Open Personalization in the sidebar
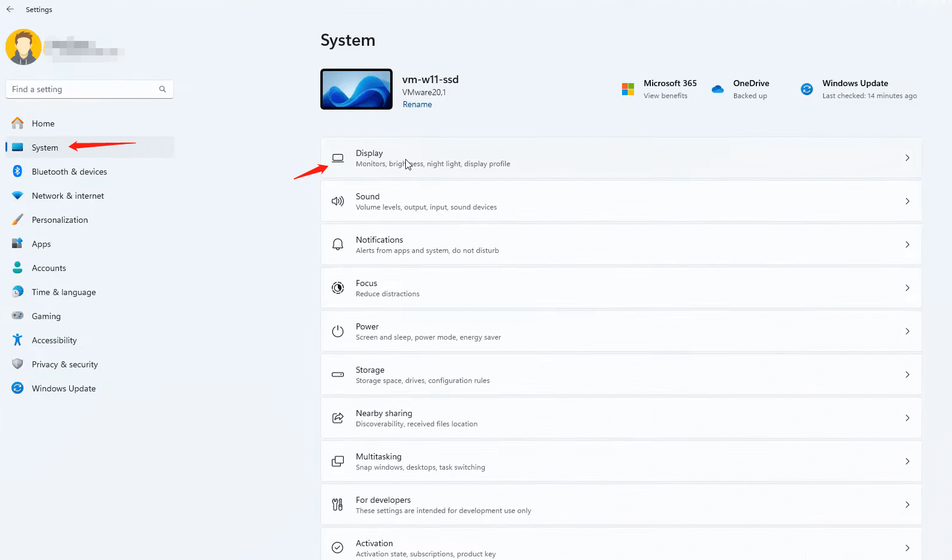The width and height of the screenshot is (952, 560). coord(60,220)
